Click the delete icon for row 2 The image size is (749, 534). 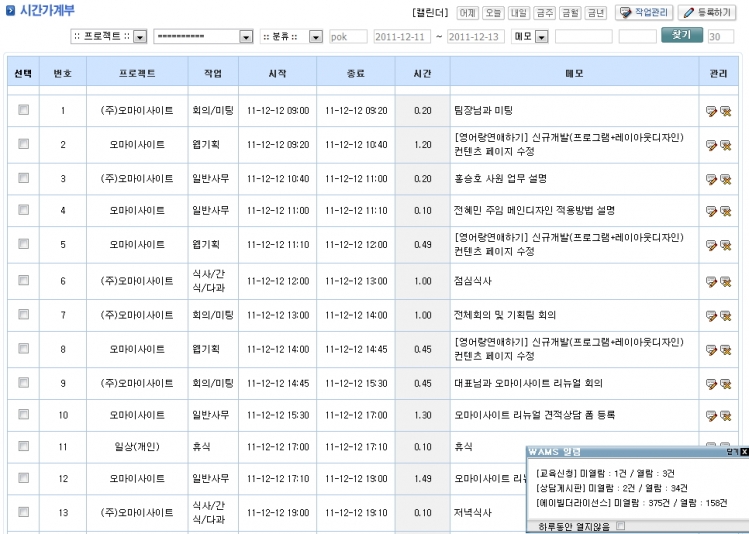click(725, 145)
